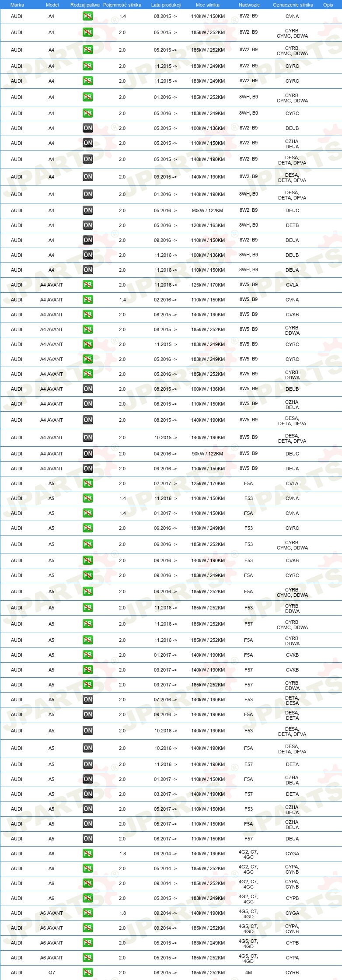
Task: Click the PB icon in the A5 06.2016 183kW CYRC row
Action: tap(87, 528)
